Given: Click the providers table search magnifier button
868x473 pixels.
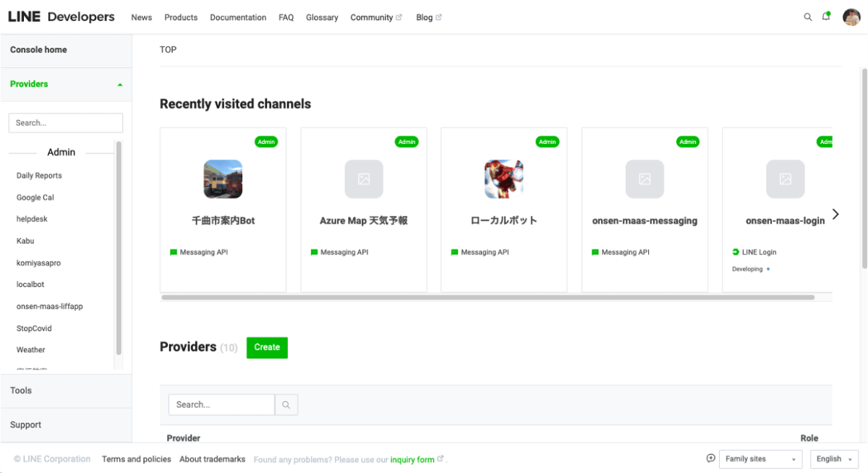Looking at the screenshot, I should click(x=286, y=405).
